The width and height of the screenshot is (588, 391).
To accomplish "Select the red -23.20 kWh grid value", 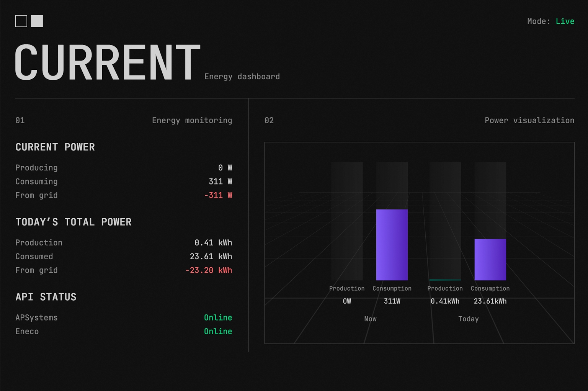I will click(x=209, y=270).
